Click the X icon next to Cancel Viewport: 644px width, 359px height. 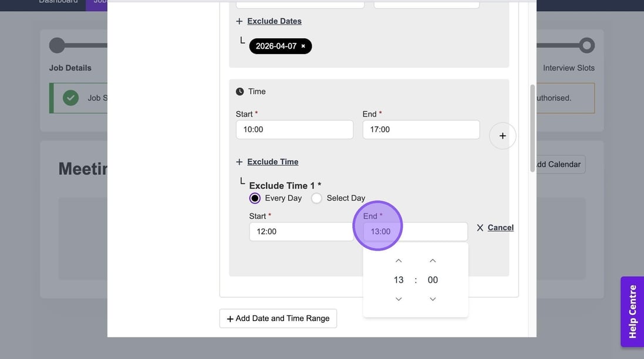480,228
